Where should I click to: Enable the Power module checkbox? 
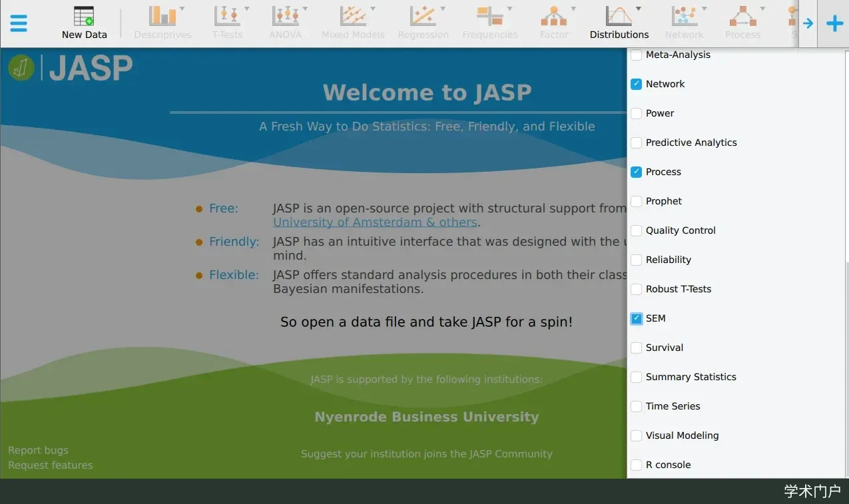pyautogui.click(x=636, y=113)
